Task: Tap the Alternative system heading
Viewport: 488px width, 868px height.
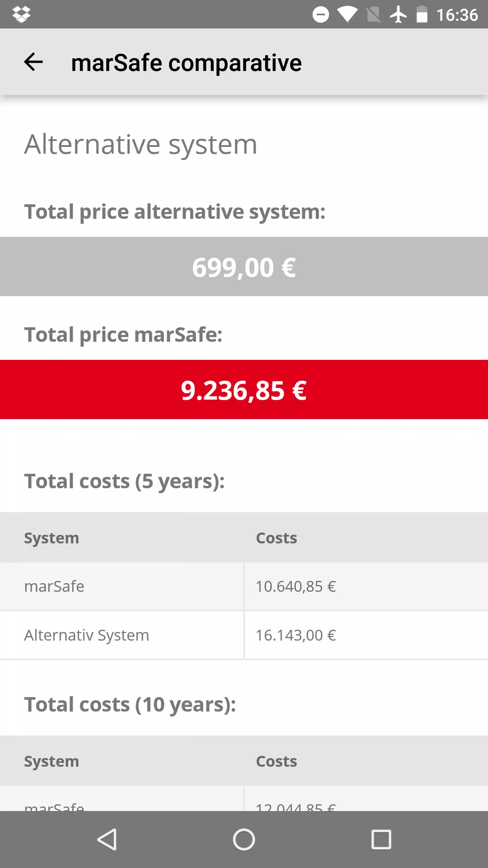Action: point(141,145)
